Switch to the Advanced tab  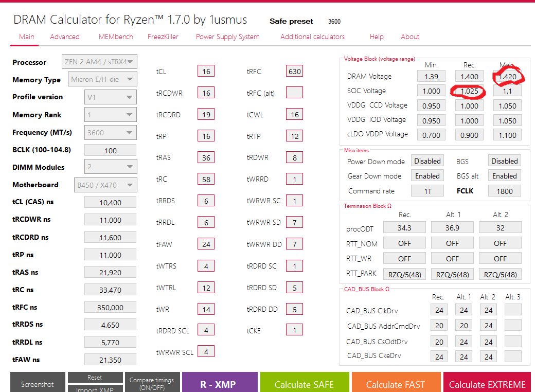coord(65,37)
